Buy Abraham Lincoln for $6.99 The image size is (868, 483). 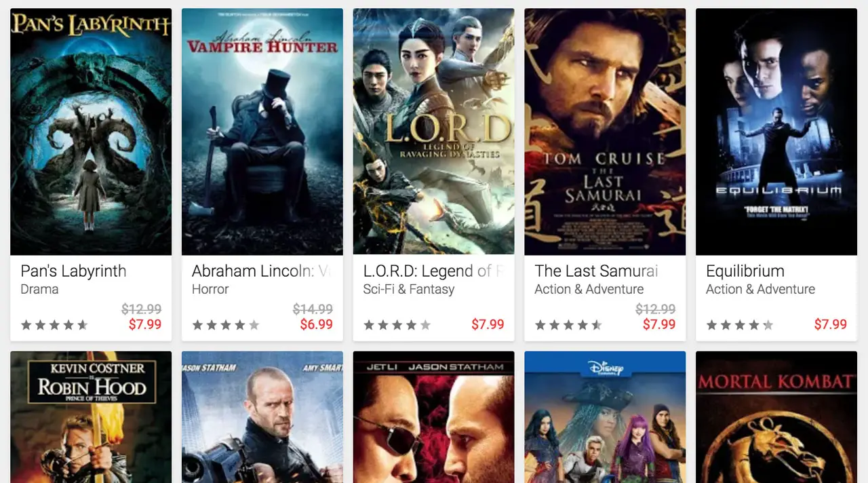coord(317,324)
